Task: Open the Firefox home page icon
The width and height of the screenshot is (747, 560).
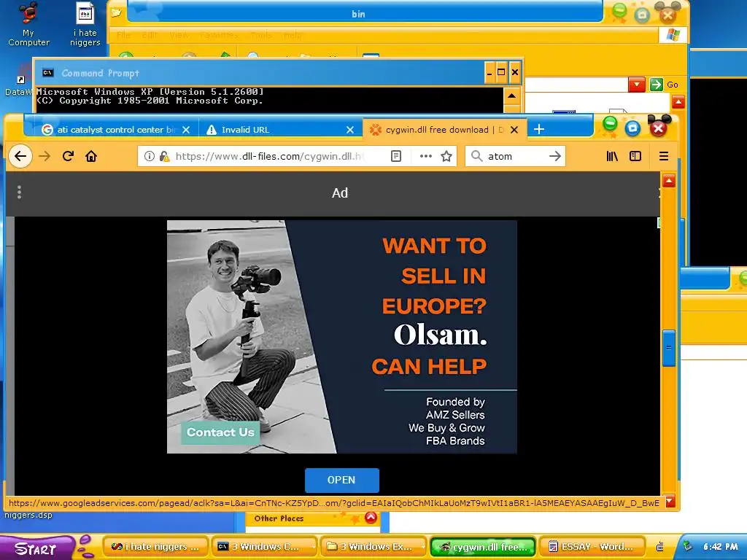Action: point(91,156)
